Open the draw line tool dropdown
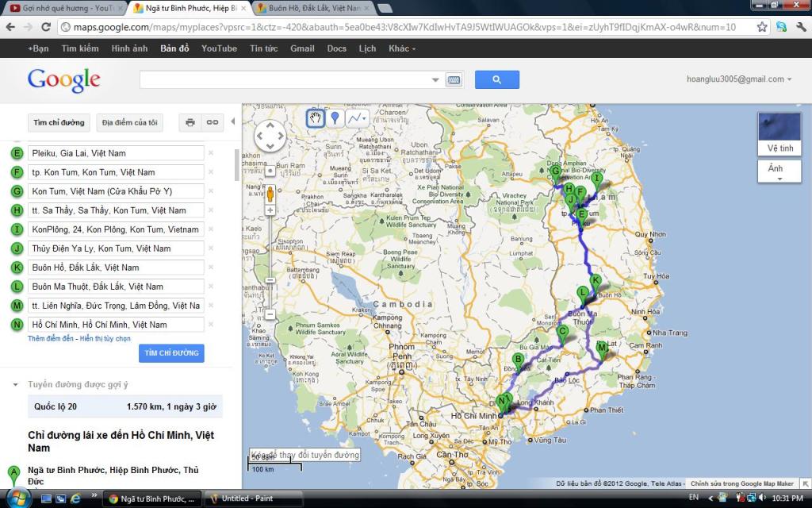The width and height of the screenshot is (812, 508). click(x=358, y=119)
